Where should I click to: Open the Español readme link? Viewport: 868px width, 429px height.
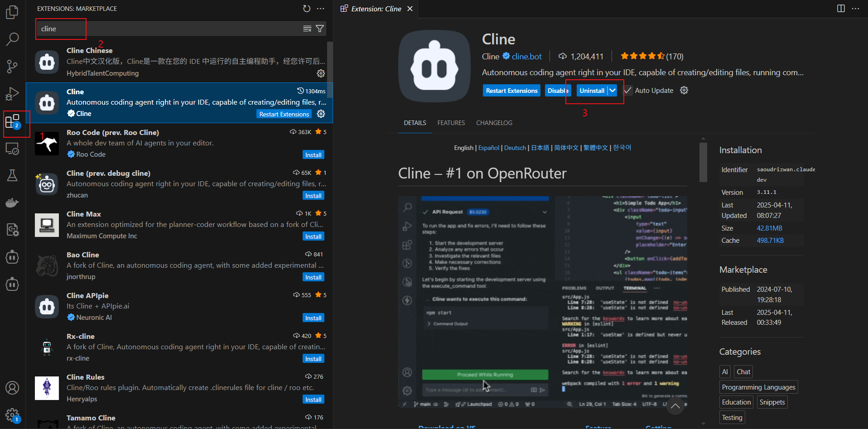tap(489, 148)
